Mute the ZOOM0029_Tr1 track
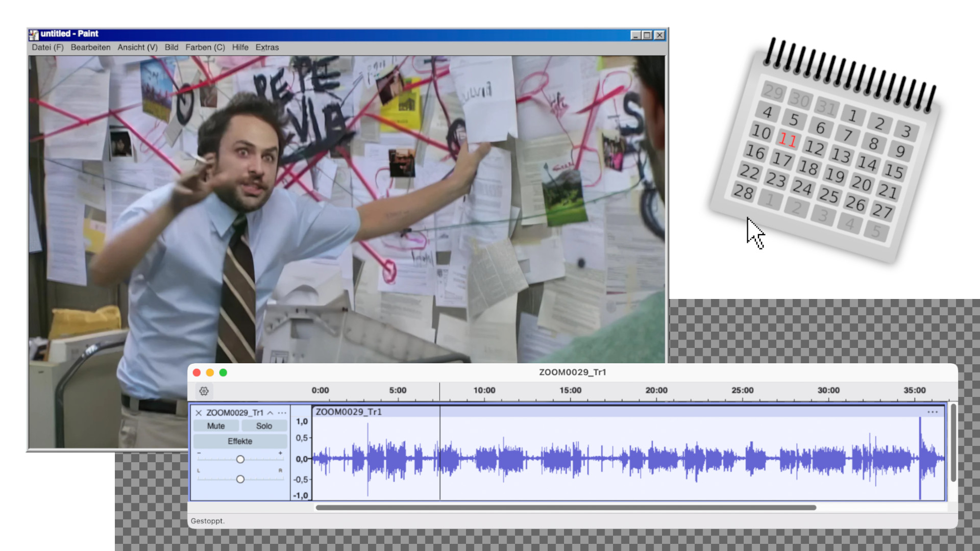 (x=216, y=426)
